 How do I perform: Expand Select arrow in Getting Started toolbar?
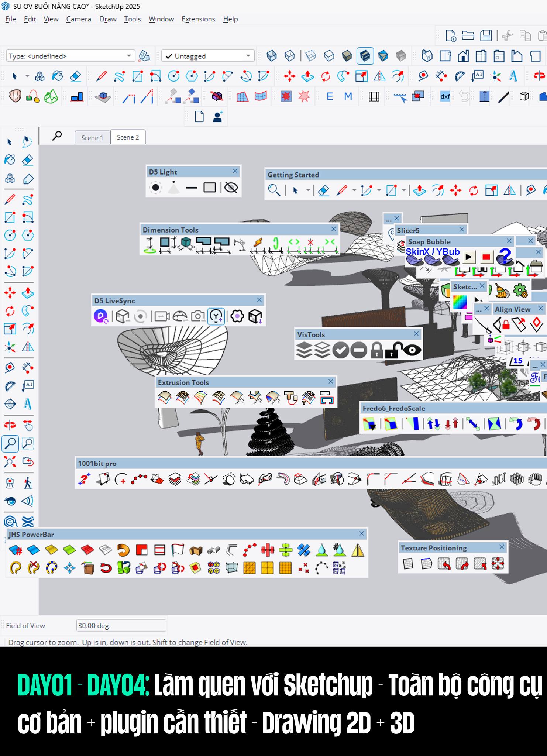308,190
